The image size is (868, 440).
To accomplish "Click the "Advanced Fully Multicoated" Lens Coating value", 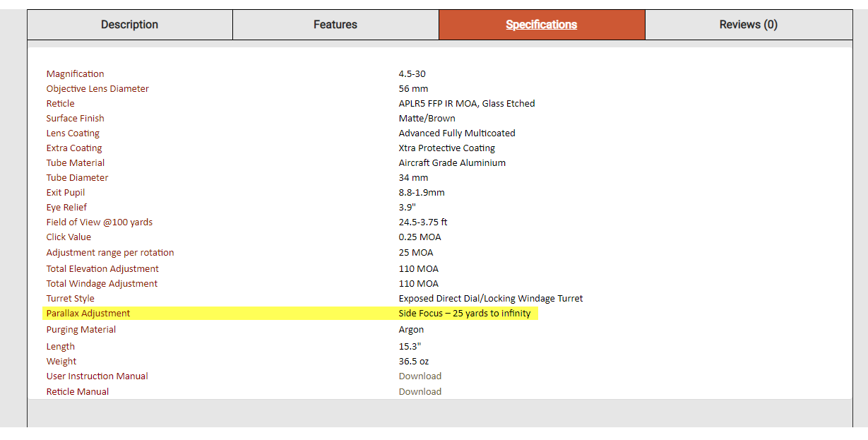I will [x=456, y=133].
